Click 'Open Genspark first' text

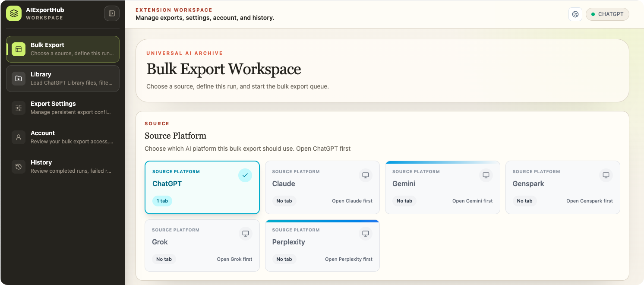590,201
